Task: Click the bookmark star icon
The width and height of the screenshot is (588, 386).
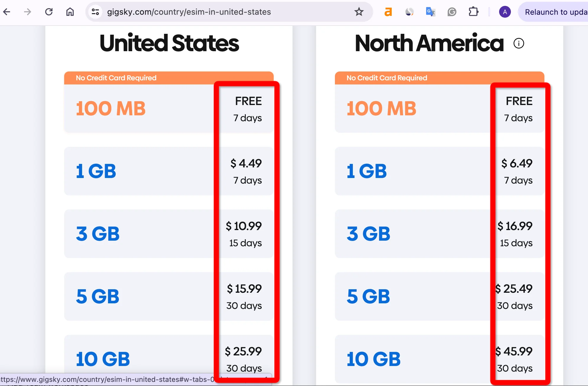Action: (x=358, y=12)
